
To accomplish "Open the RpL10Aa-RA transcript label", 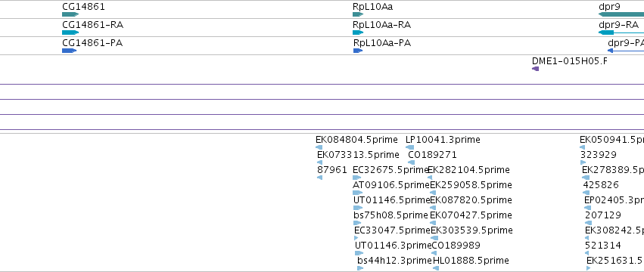I will (381, 25).
